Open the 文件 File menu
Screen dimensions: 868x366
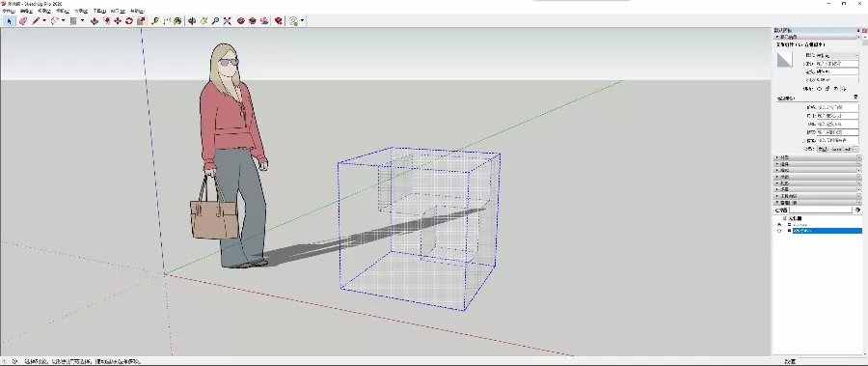[x=9, y=11]
